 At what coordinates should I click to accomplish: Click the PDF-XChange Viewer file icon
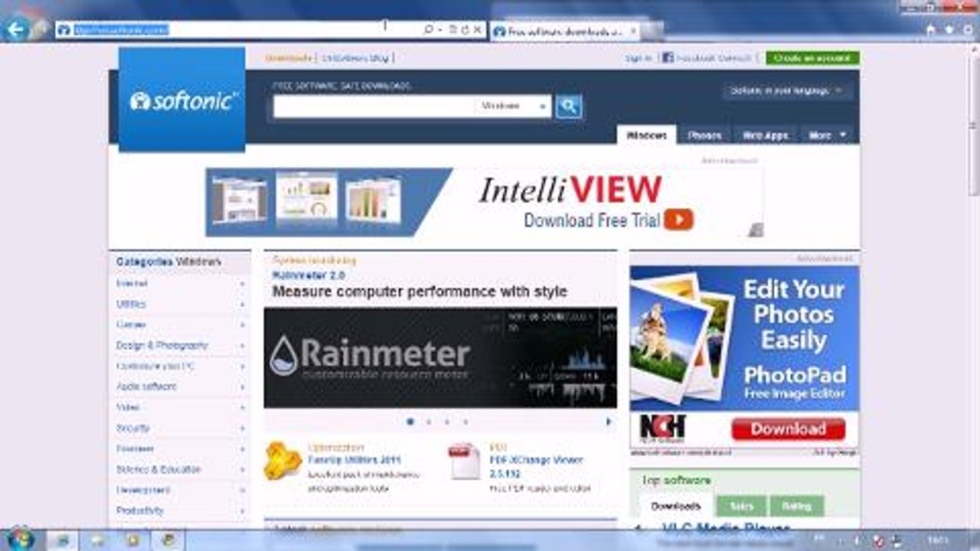coord(464,461)
